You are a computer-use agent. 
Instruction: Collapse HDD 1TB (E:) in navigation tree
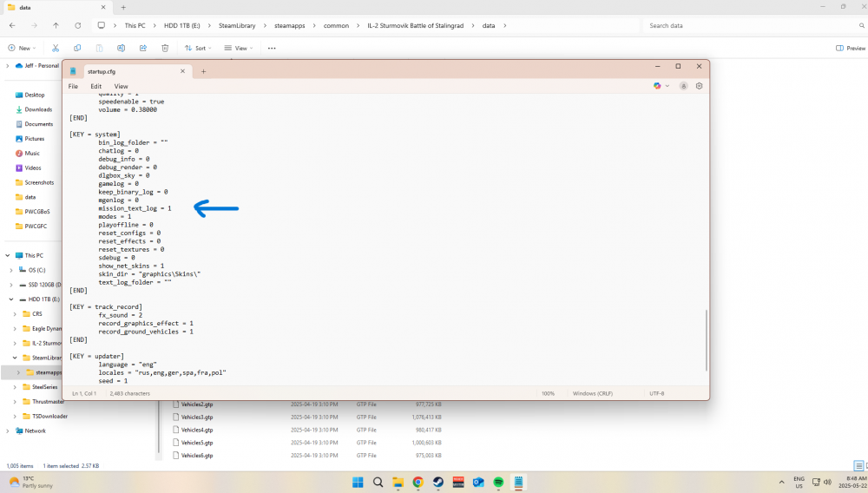click(x=11, y=299)
